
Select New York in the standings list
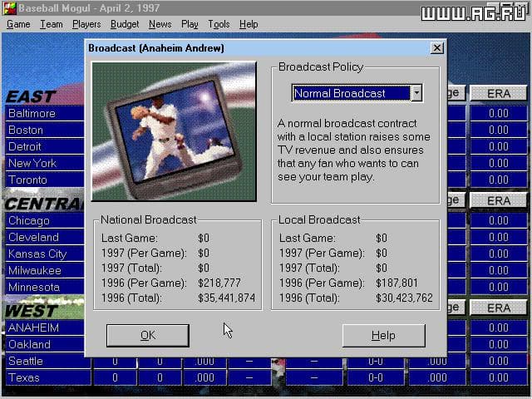(x=45, y=163)
